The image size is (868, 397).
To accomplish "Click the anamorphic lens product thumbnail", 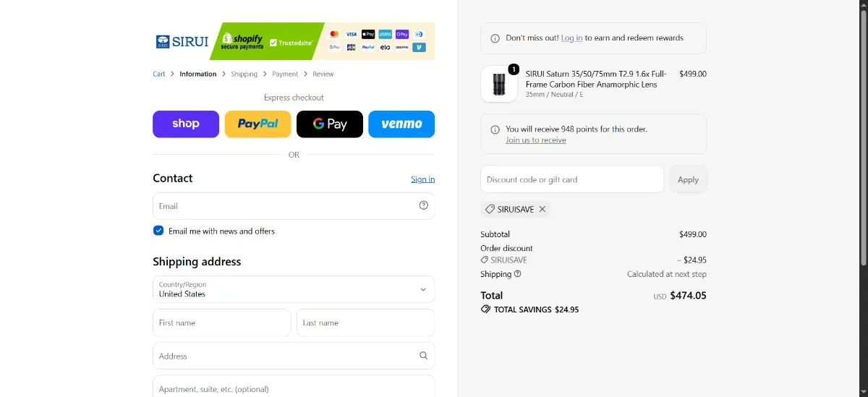I will (499, 84).
